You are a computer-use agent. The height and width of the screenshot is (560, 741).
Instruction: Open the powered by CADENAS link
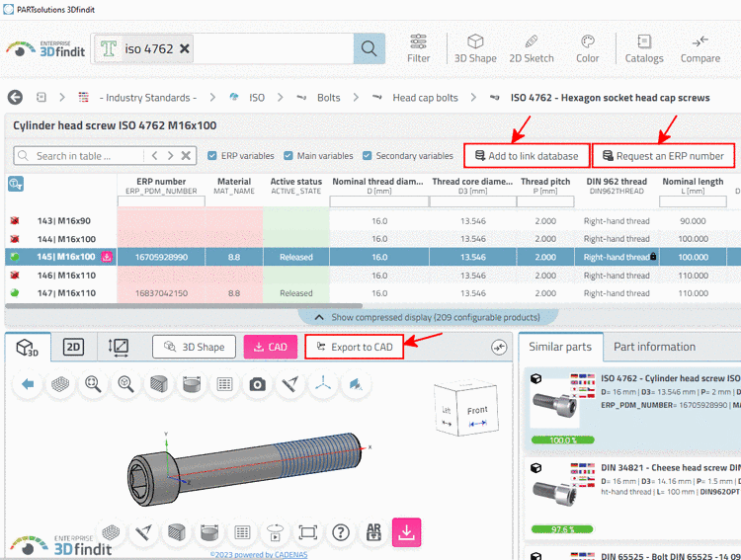click(x=259, y=555)
